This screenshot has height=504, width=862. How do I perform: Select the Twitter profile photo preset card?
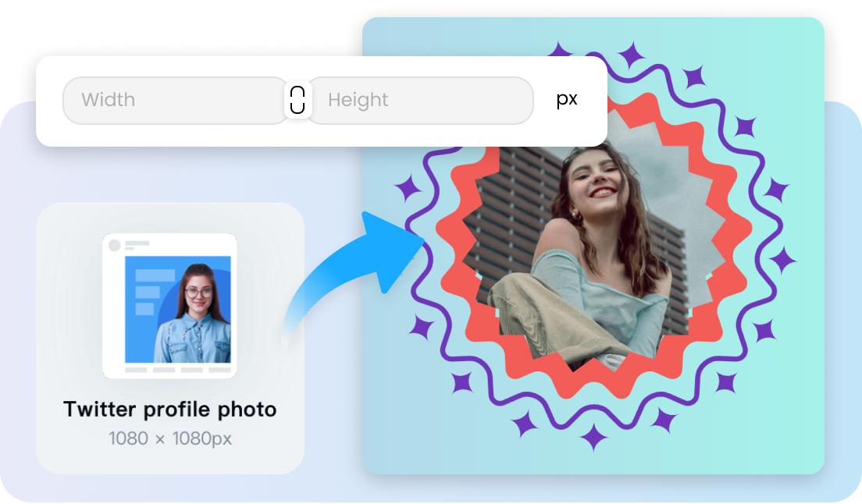click(x=169, y=338)
